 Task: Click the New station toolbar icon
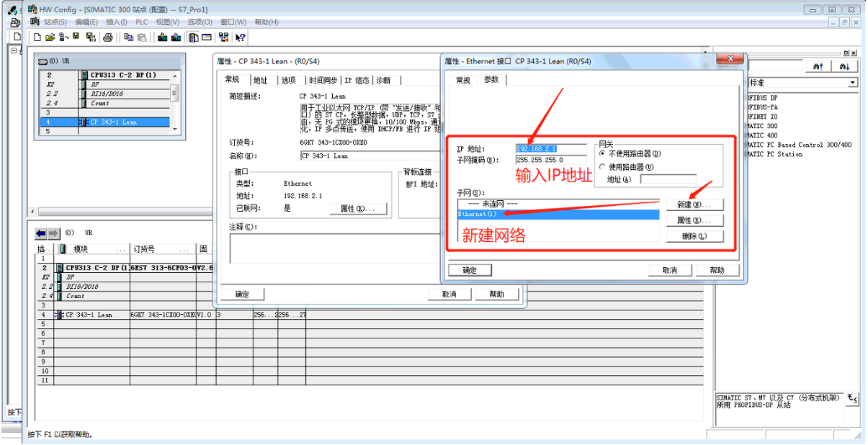click(37, 37)
